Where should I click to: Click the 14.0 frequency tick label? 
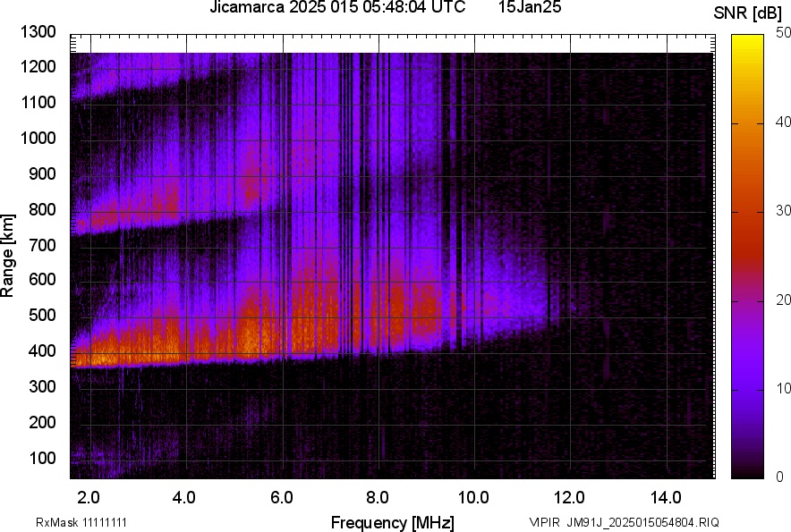[667, 497]
